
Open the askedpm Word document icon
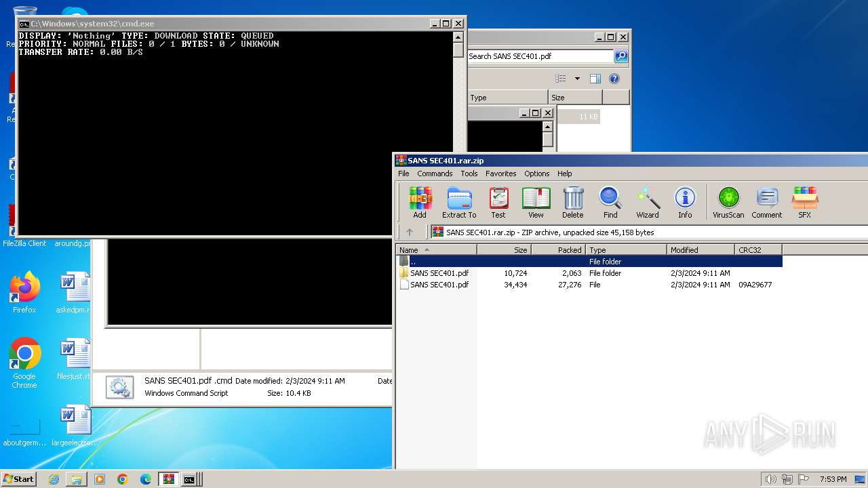pos(75,293)
